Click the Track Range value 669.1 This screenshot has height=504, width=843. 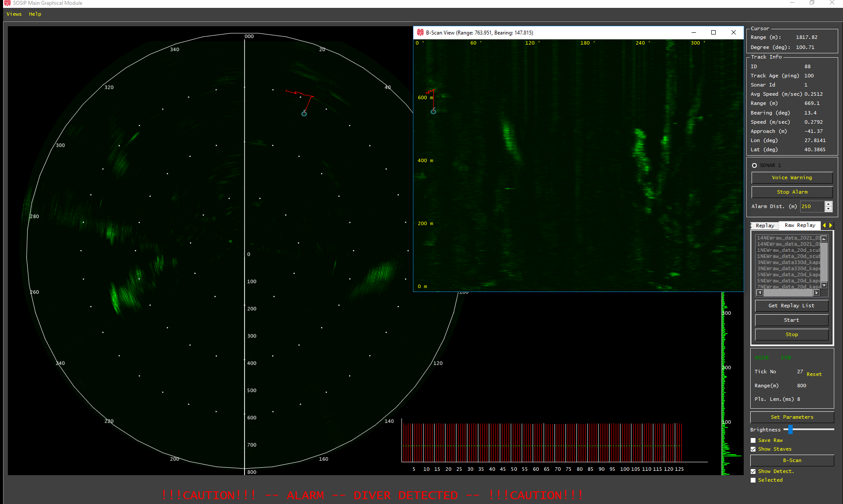[x=812, y=103]
